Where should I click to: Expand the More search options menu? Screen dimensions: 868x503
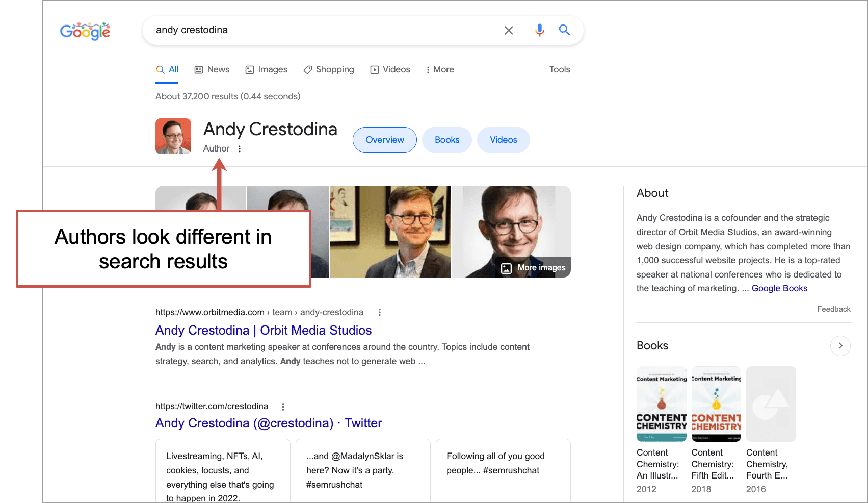(440, 70)
